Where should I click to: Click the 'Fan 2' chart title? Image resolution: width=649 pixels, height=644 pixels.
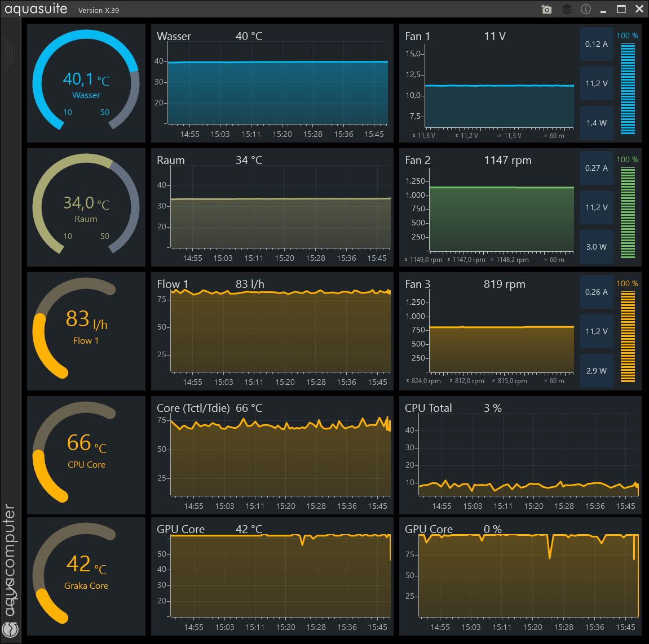pos(418,161)
